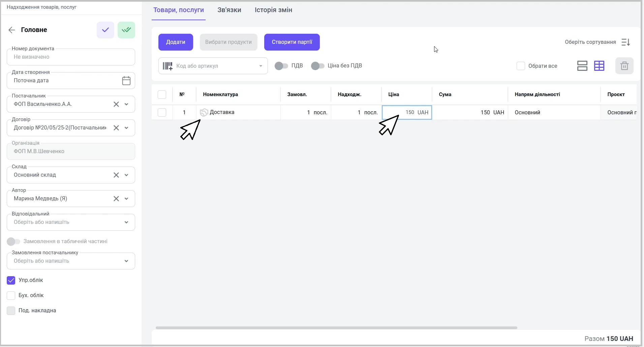Switch to table grid view icon
This screenshot has height=347, width=644.
point(599,66)
